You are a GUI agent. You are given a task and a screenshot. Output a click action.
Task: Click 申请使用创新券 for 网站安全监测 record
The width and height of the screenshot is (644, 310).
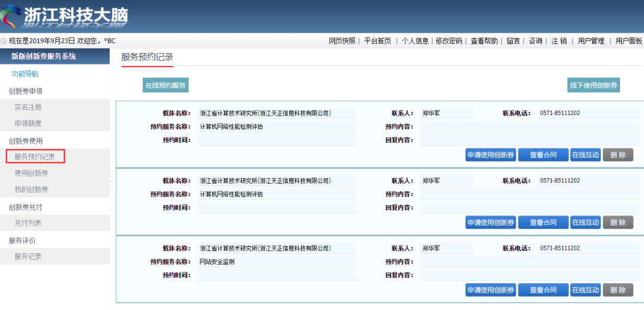(x=491, y=290)
